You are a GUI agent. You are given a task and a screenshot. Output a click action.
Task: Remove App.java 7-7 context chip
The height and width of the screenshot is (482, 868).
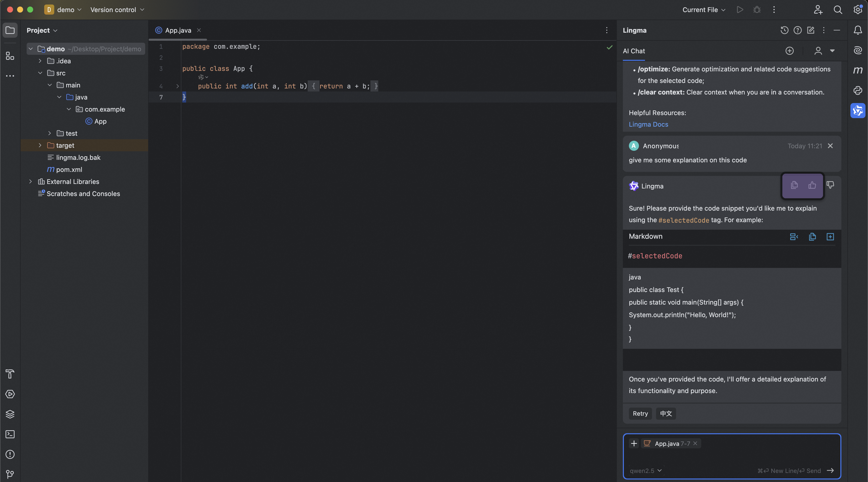(x=695, y=444)
